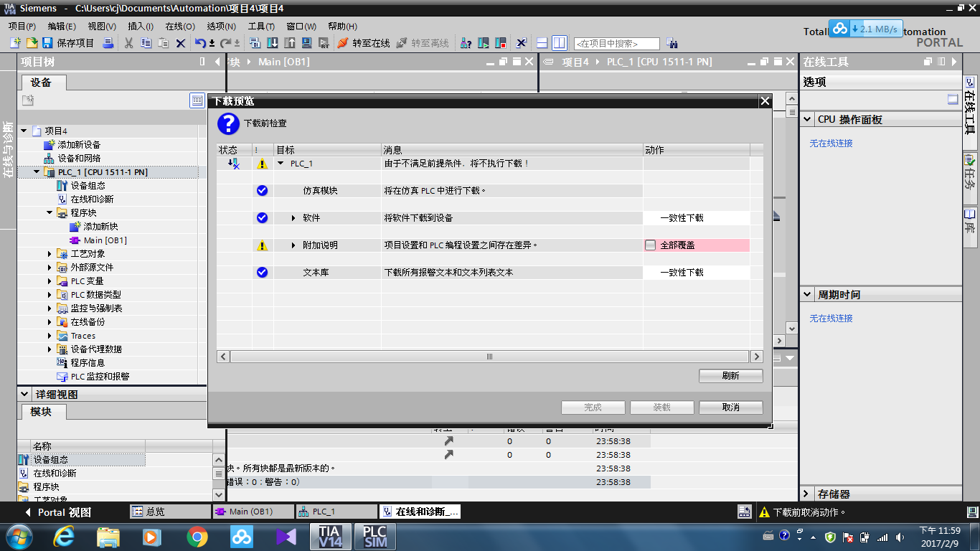Expand the 软件 row in download preview
980x551 pixels.
293,218
